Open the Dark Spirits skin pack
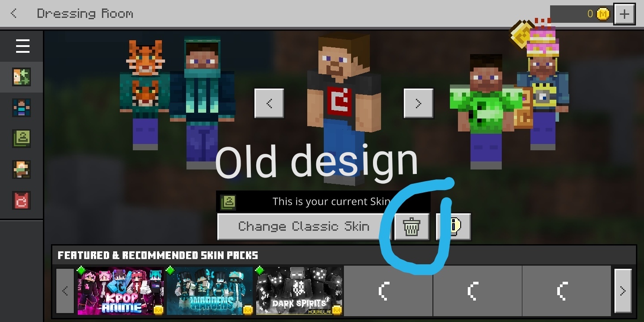Viewport: 644px width, 322px height. coord(300,291)
